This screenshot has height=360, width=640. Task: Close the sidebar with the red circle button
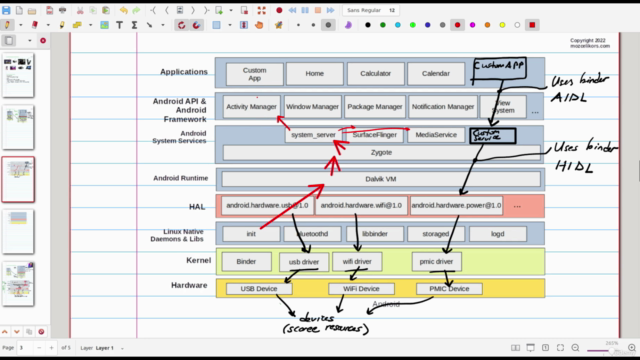(43, 40)
